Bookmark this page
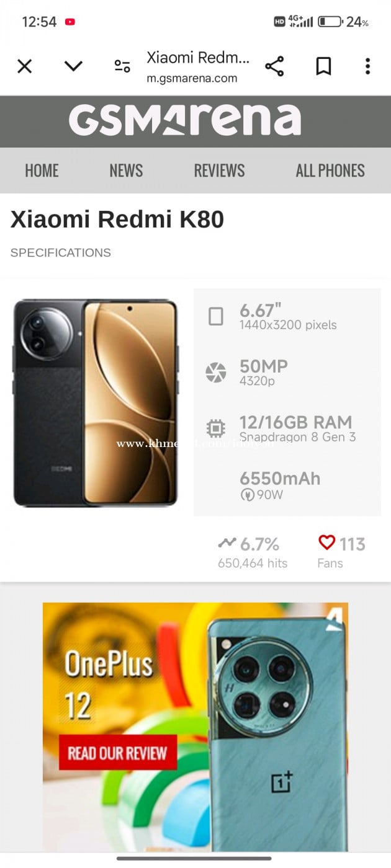Screen dimensions: 391x868 (323, 66)
